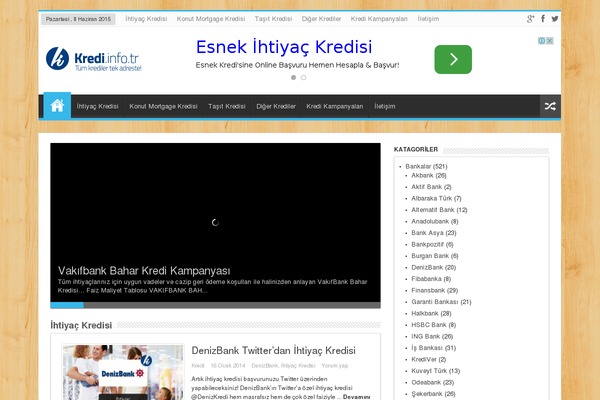
Task: Open the Finansbank (29) category
Action: 434,290
